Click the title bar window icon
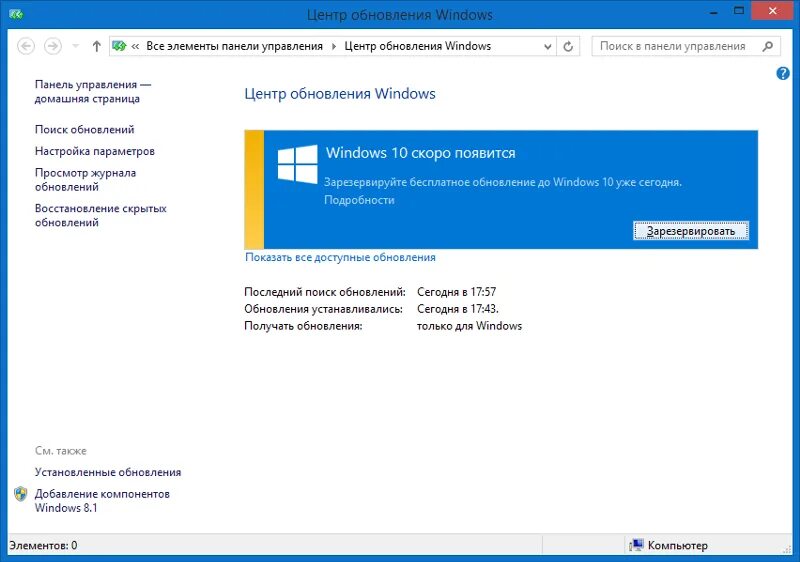This screenshot has width=800, height=562. pyautogui.click(x=16, y=14)
